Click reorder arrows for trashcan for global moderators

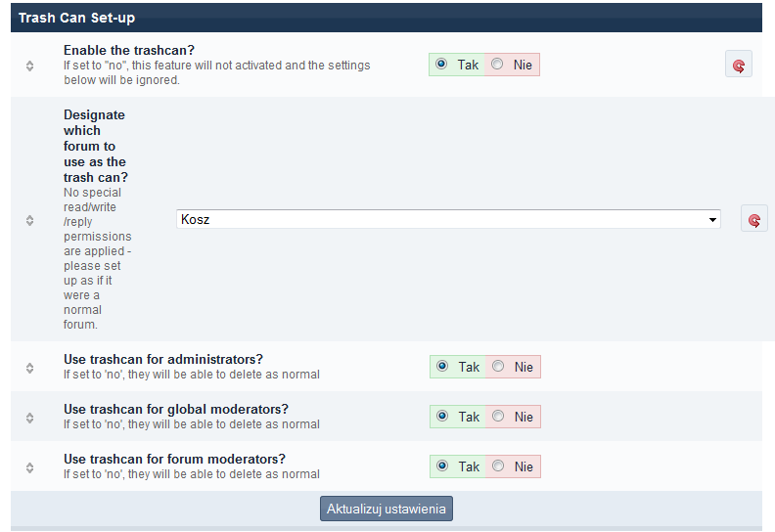pos(29,418)
